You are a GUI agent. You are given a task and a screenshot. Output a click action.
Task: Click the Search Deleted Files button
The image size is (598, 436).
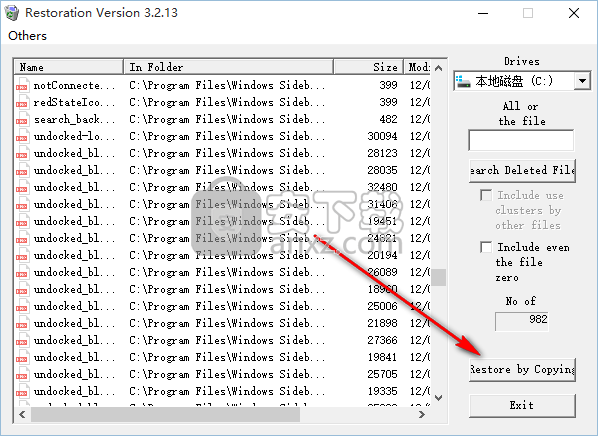pyautogui.click(x=522, y=170)
